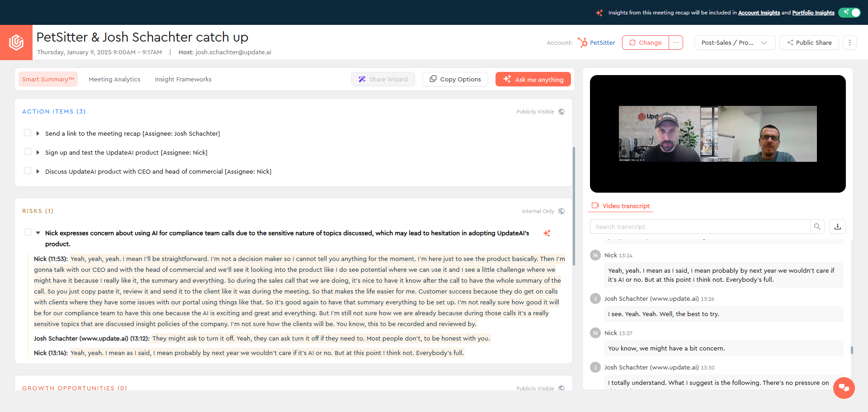This screenshot has width=868, height=412.
Task: Click the 13:30 transcript timestamp
Action: (708, 368)
